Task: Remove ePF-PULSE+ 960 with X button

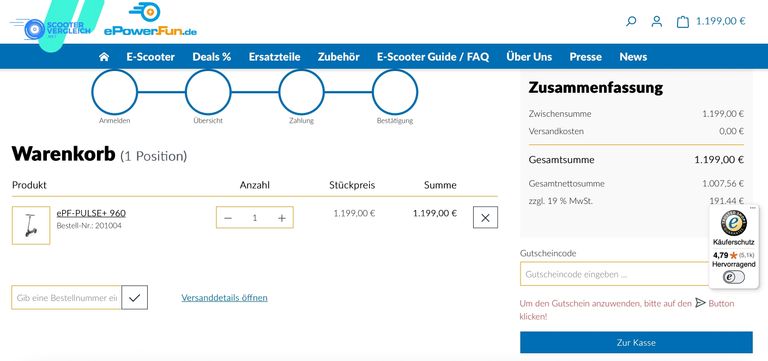Action: click(485, 218)
